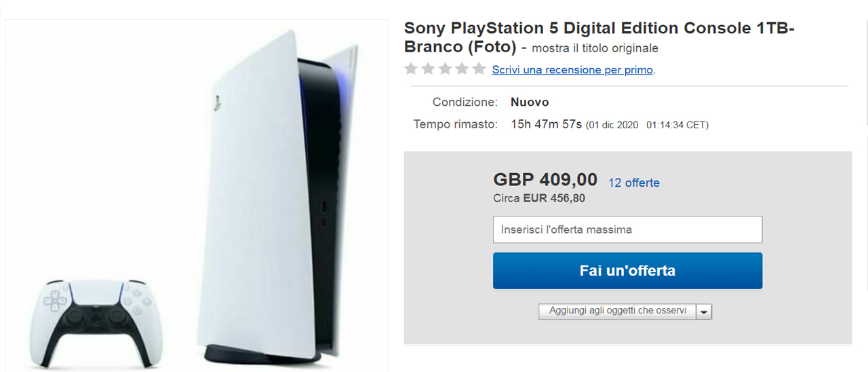Focus the "Inserisci l'offerta massima" field
The height and width of the screenshot is (372, 868).
pyautogui.click(x=627, y=229)
